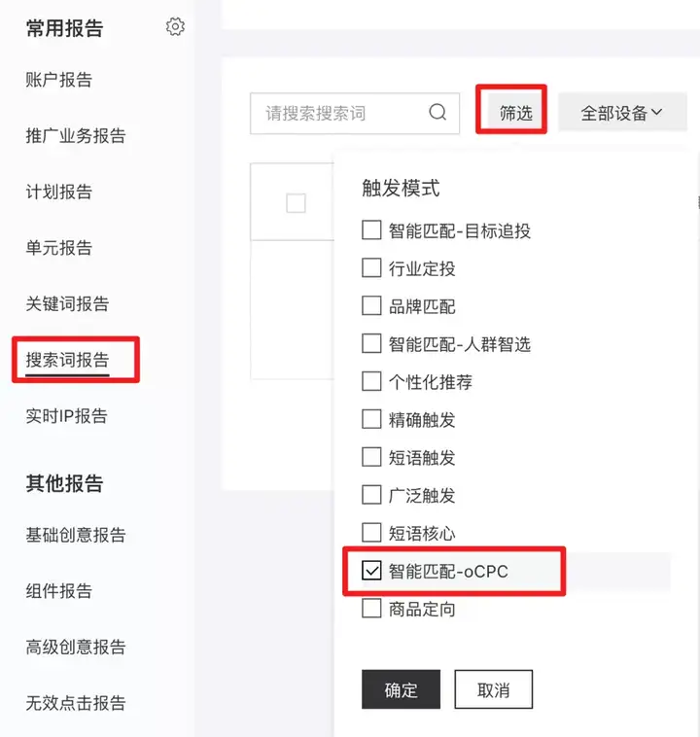Go to 关键词报告 in sidebar
700x737 pixels.
[x=67, y=303]
